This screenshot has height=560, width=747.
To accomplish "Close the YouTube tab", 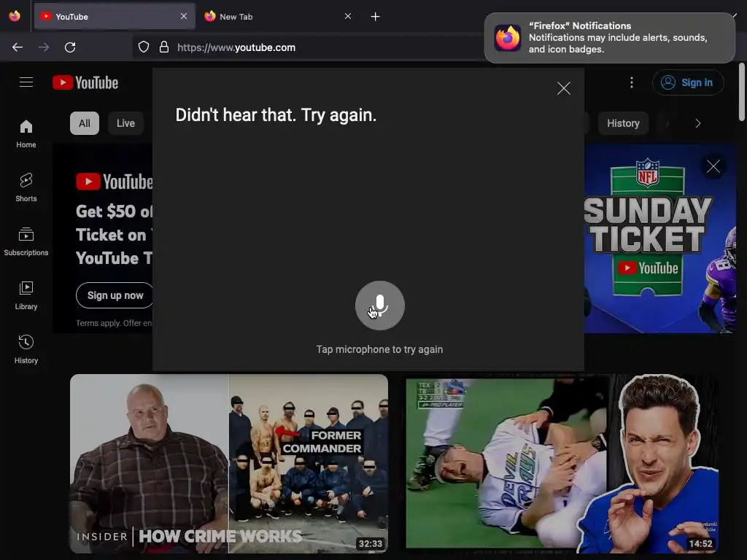I will (184, 16).
